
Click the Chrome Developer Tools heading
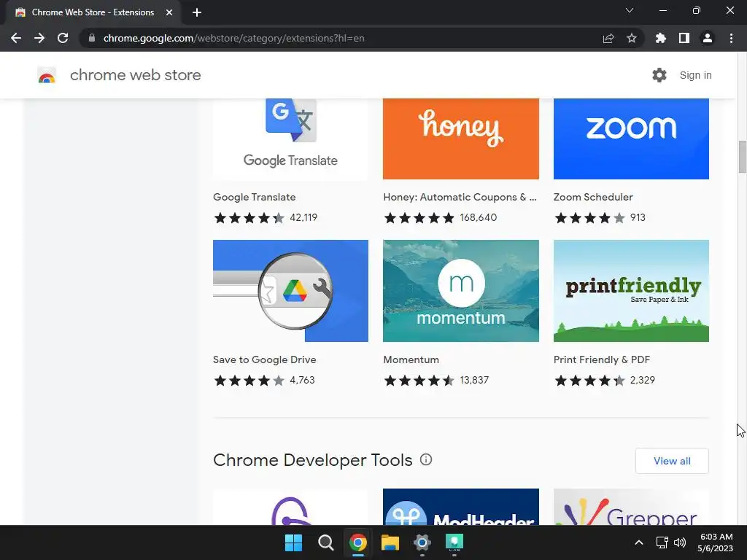point(312,460)
